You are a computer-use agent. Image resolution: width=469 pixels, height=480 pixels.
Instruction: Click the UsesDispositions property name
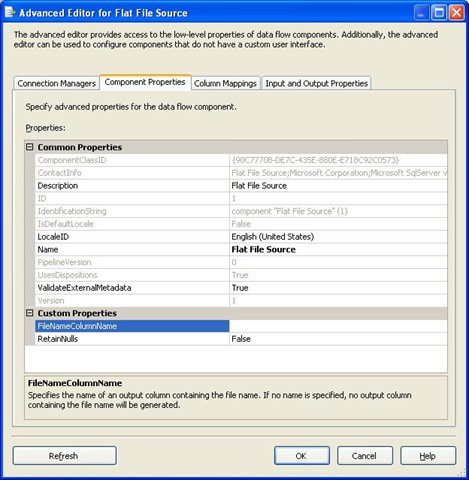coord(67,275)
